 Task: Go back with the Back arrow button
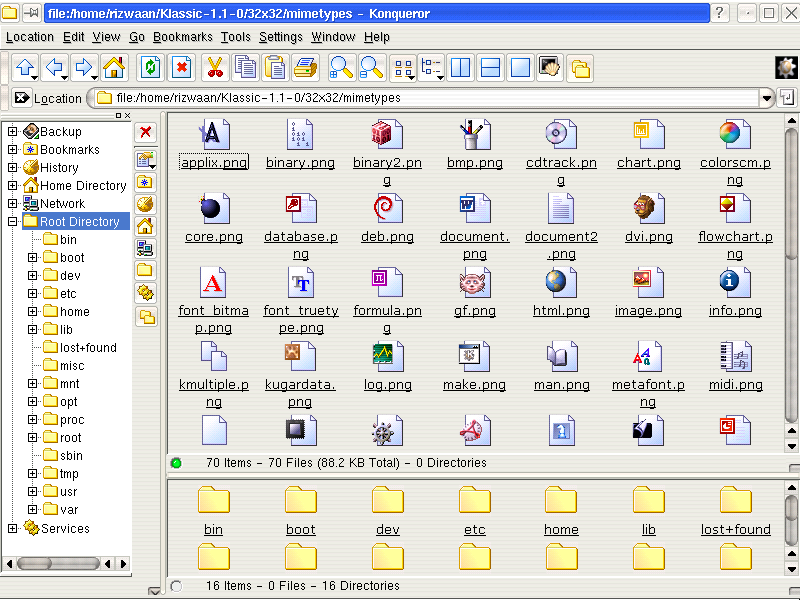pos(55,68)
